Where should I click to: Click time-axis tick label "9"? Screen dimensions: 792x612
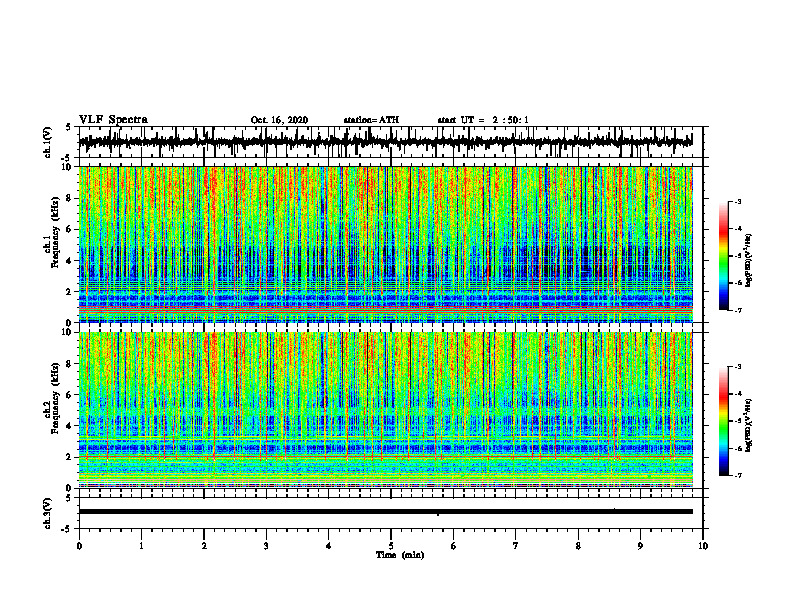tap(640, 546)
